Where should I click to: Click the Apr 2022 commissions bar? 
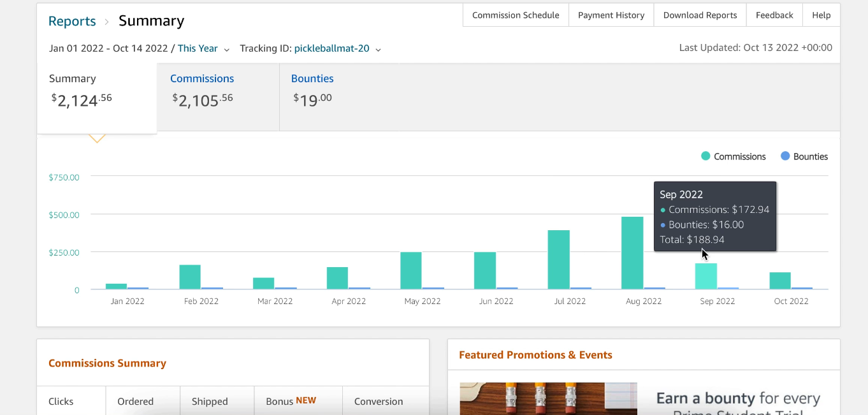coord(337,278)
